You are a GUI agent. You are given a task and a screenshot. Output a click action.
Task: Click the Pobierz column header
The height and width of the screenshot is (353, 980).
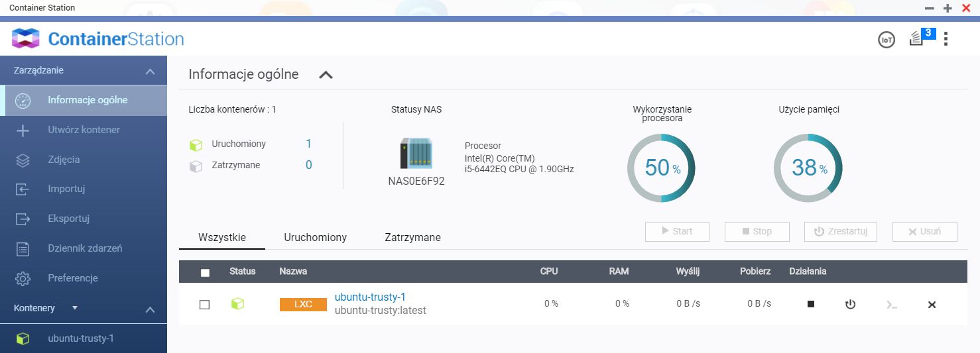(x=755, y=272)
